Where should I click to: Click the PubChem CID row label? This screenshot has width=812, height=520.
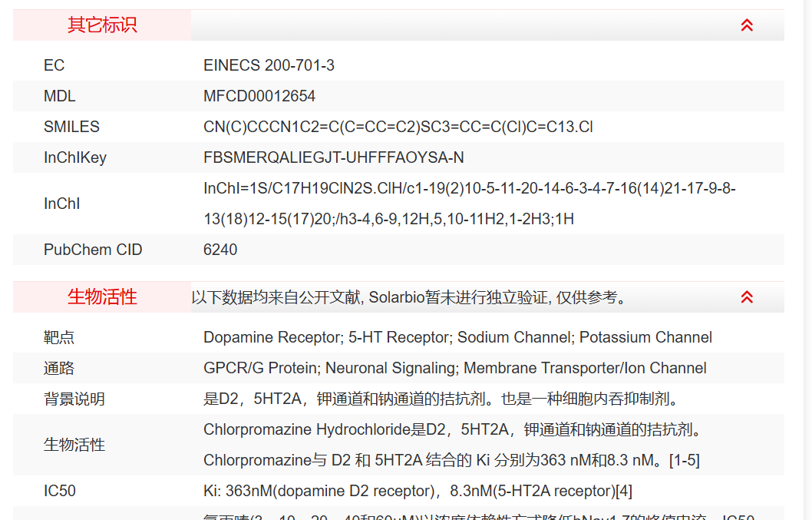tap(93, 250)
